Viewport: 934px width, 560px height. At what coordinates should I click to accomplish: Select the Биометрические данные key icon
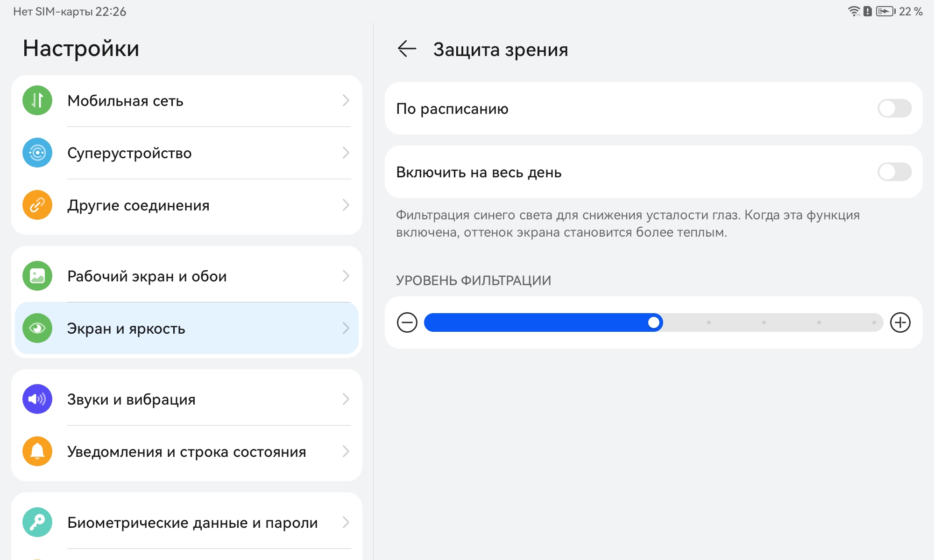(37, 523)
